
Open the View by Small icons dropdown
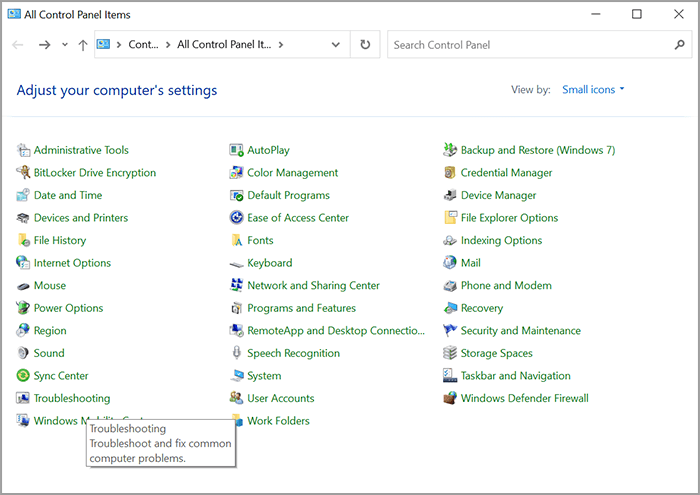[593, 90]
